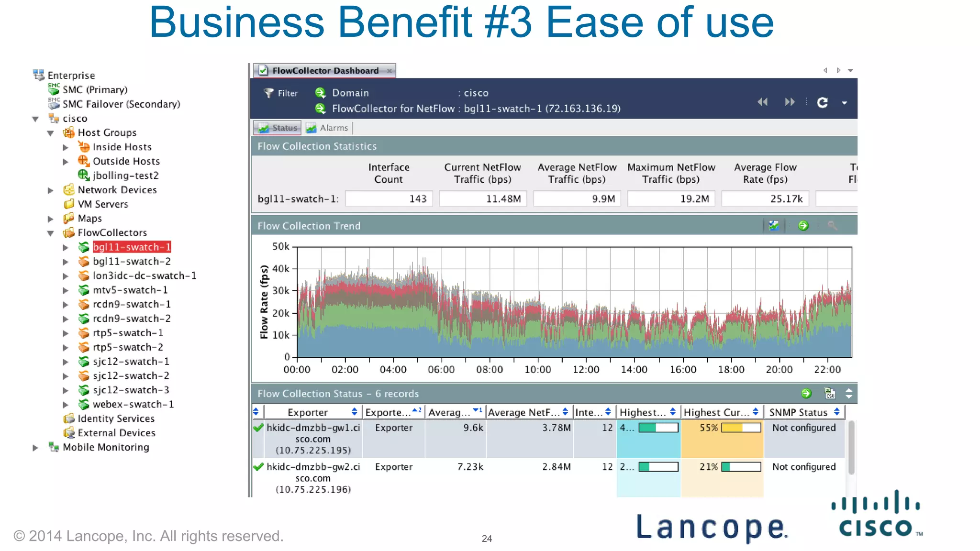Click the 21% utilization bar for hkidc-dmzbb-gw2
Viewport: 980px width, 551px height.
click(741, 467)
